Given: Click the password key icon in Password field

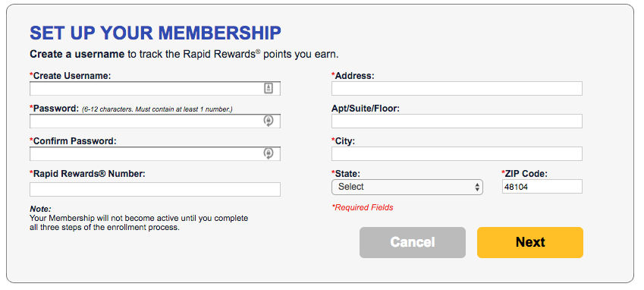Looking at the screenshot, I should click(269, 121).
